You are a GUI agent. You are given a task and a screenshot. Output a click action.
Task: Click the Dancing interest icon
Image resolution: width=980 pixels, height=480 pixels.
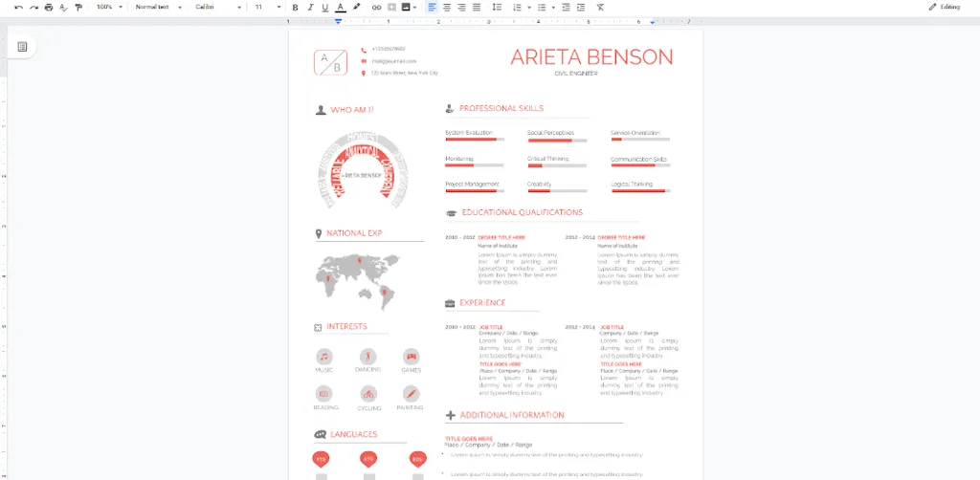[368, 357]
